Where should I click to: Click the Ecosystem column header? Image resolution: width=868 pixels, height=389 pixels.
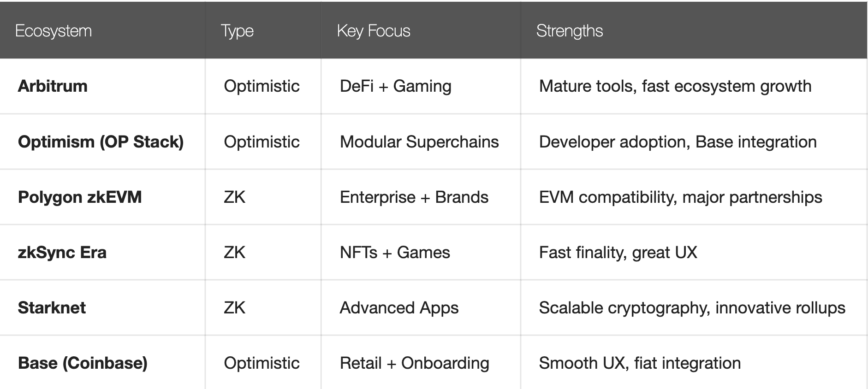pos(54,31)
